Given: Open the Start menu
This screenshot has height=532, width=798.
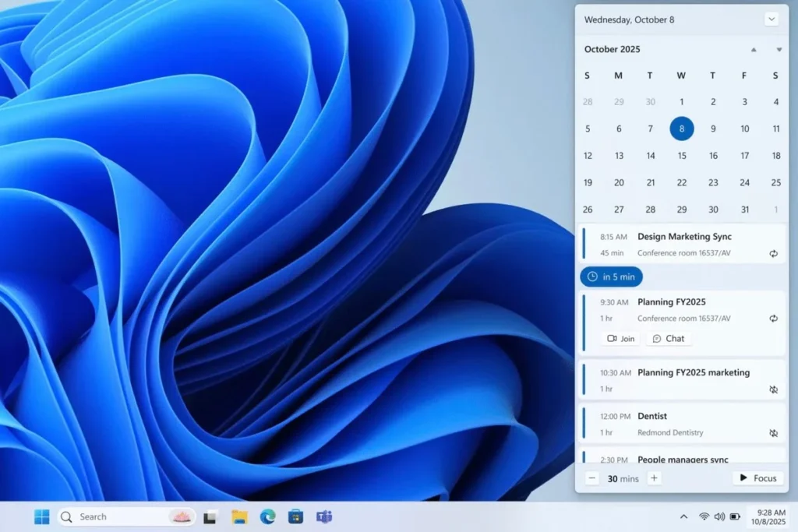Looking at the screenshot, I should pyautogui.click(x=41, y=516).
